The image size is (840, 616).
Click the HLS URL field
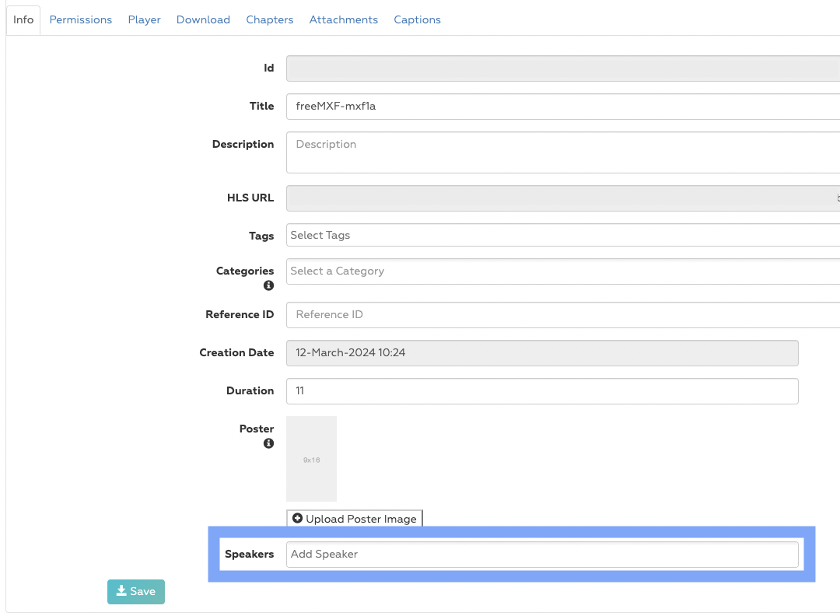pyautogui.click(x=563, y=198)
